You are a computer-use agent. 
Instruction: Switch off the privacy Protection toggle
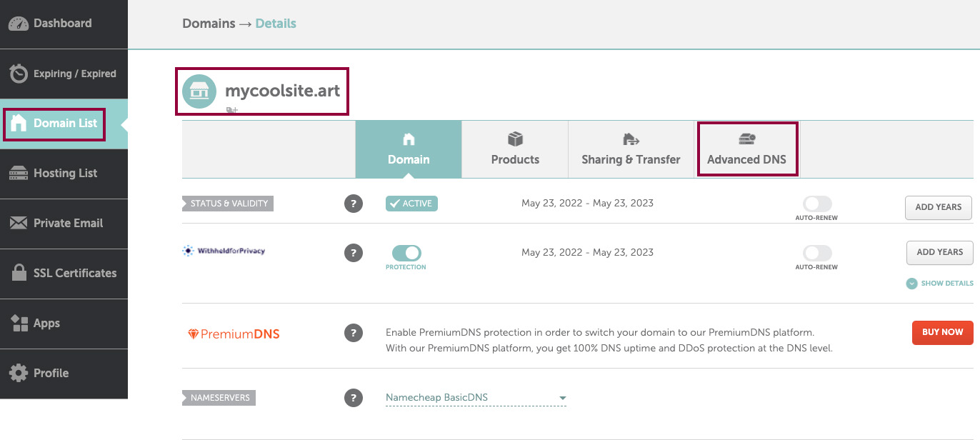click(406, 253)
